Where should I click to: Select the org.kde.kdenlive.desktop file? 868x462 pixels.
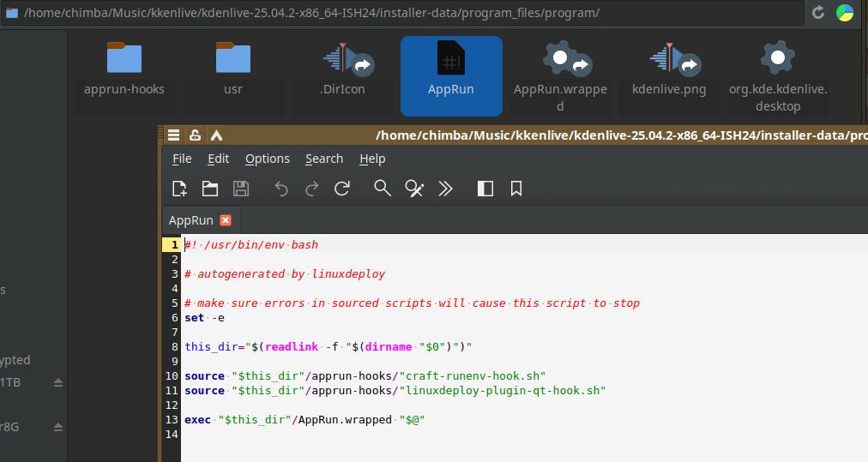click(x=778, y=75)
